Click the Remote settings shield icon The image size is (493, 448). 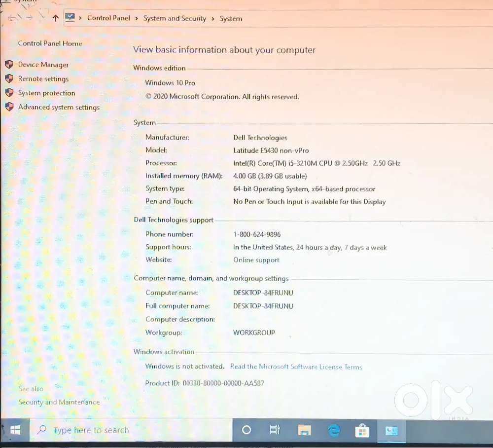tap(9, 79)
